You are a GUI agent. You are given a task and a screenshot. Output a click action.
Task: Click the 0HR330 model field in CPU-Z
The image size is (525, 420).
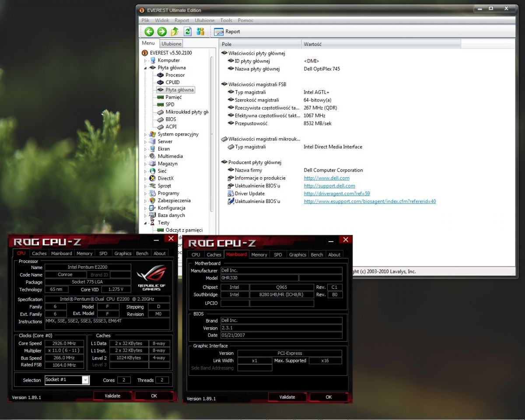coord(259,278)
